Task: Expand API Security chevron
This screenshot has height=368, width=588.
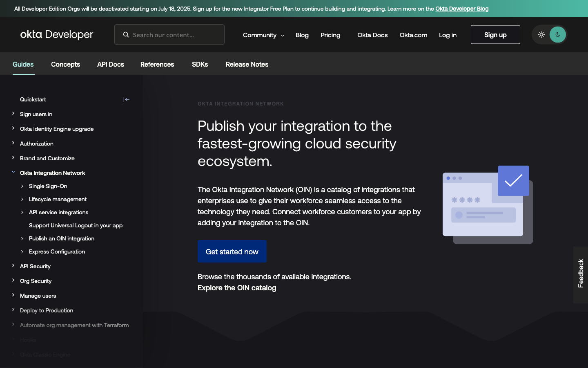Action: (x=13, y=266)
